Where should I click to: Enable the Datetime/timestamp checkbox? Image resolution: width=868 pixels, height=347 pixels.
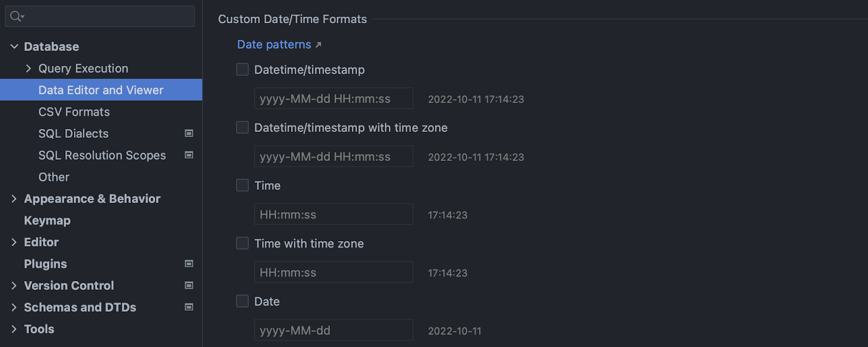(x=242, y=70)
